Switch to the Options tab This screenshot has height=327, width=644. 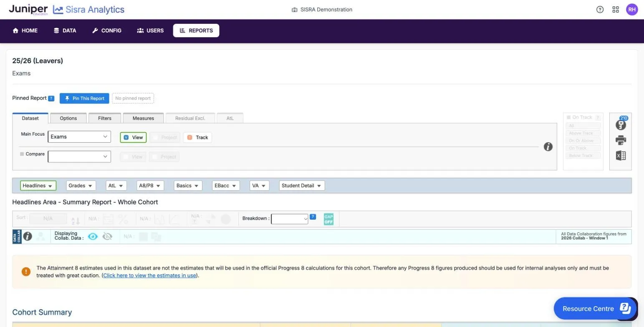click(x=68, y=118)
